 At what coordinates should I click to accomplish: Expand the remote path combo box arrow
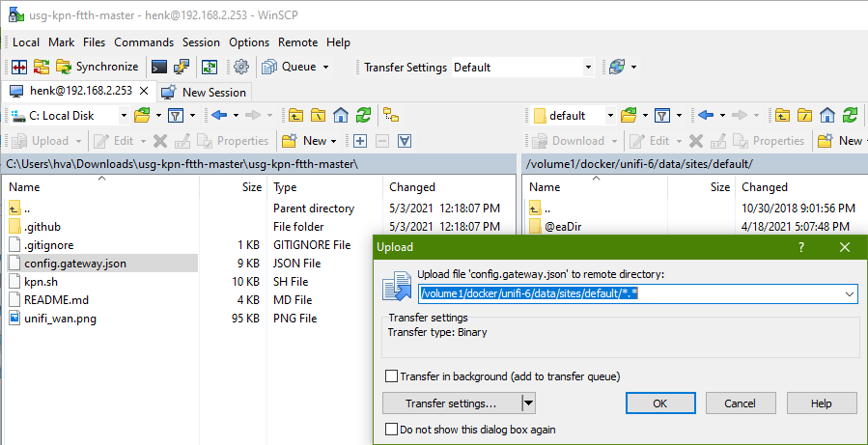pos(851,294)
